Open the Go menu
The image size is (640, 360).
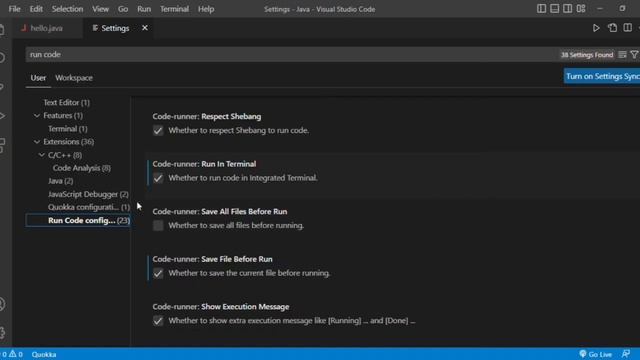click(x=122, y=9)
